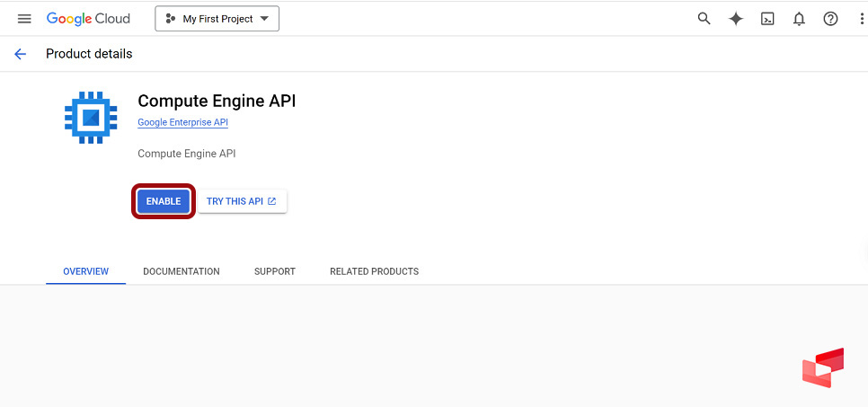Open the hamburger navigation menu

point(24,19)
